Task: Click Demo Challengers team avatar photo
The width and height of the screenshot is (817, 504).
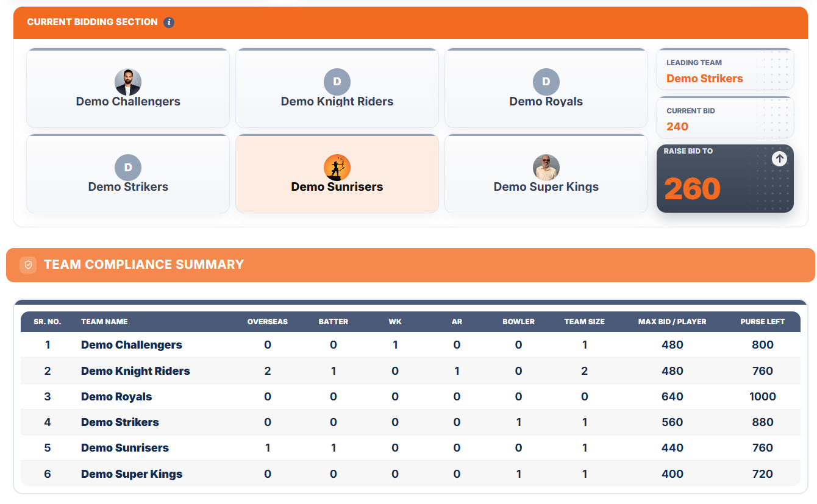Action: pyautogui.click(x=128, y=82)
